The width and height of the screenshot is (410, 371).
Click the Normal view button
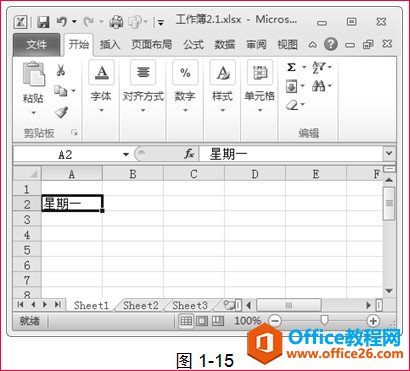tap(186, 321)
